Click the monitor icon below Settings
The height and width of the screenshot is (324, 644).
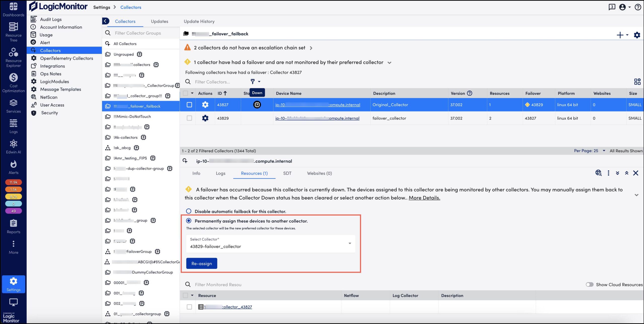tap(13, 302)
